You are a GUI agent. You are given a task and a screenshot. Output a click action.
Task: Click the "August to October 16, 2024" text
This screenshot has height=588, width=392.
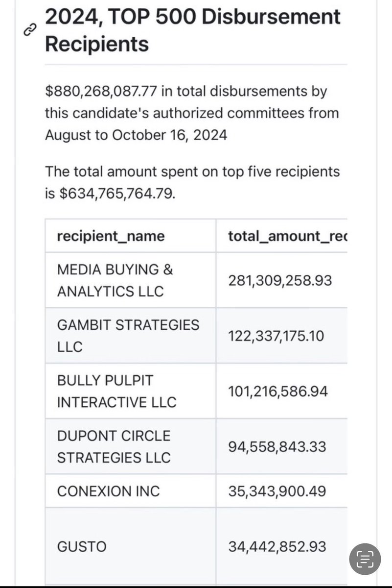click(x=136, y=135)
